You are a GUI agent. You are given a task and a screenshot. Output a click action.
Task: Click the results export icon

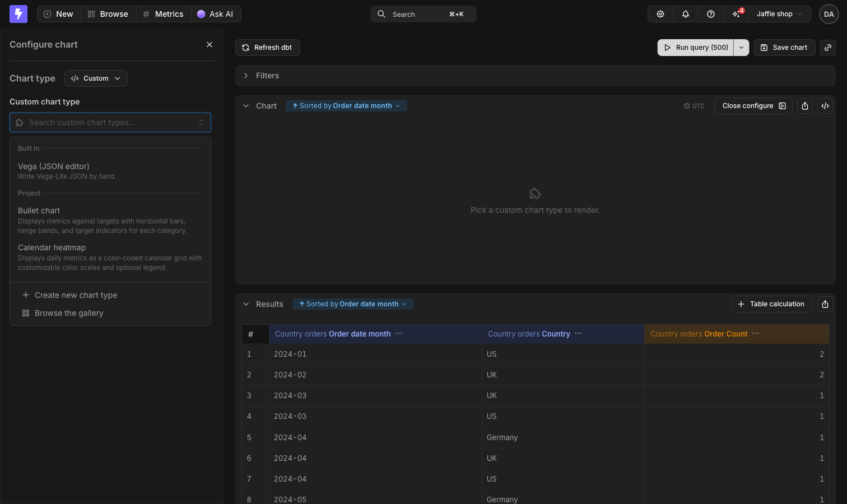coord(825,304)
